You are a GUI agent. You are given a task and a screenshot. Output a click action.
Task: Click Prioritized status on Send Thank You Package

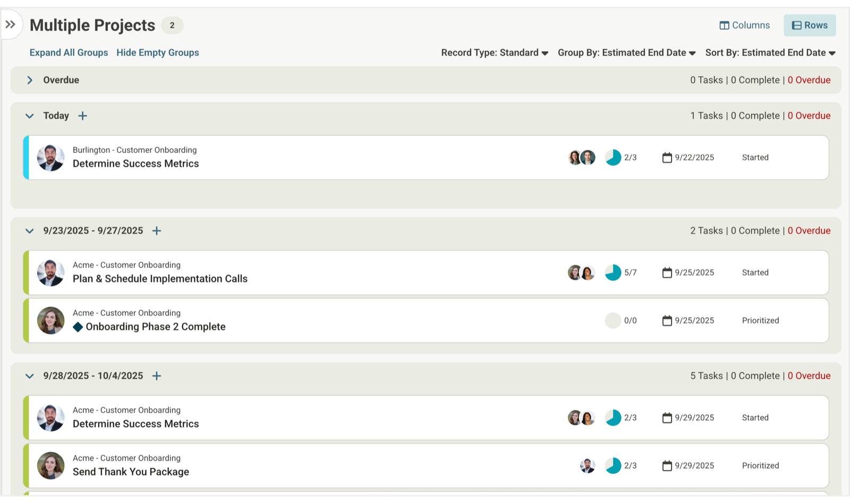(760, 466)
